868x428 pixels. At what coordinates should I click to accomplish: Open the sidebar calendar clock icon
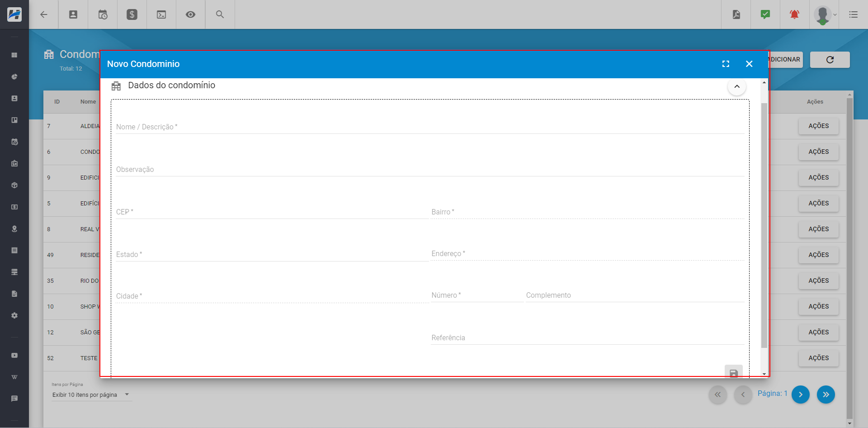click(14, 142)
